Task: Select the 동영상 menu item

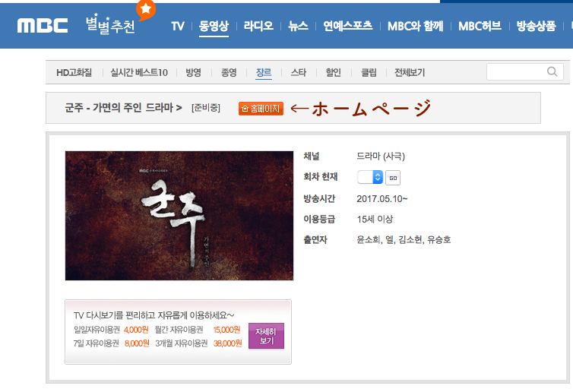Action: point(214,26)
